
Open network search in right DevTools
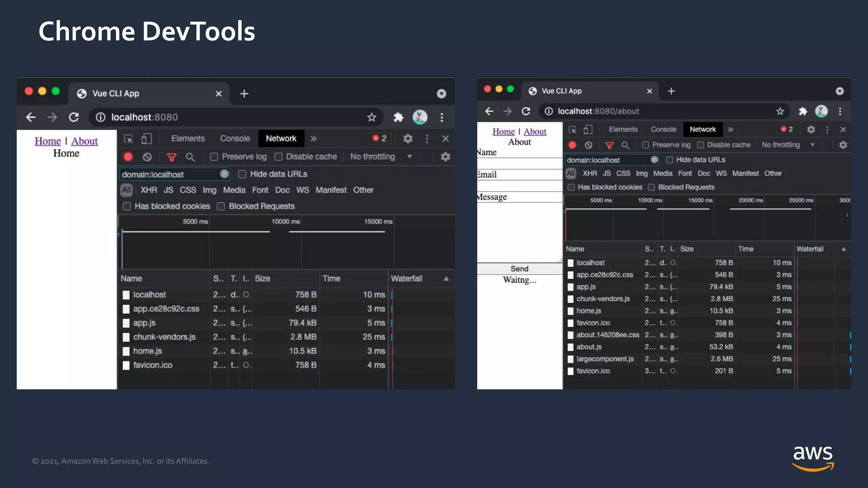click(x=625, y=145)
